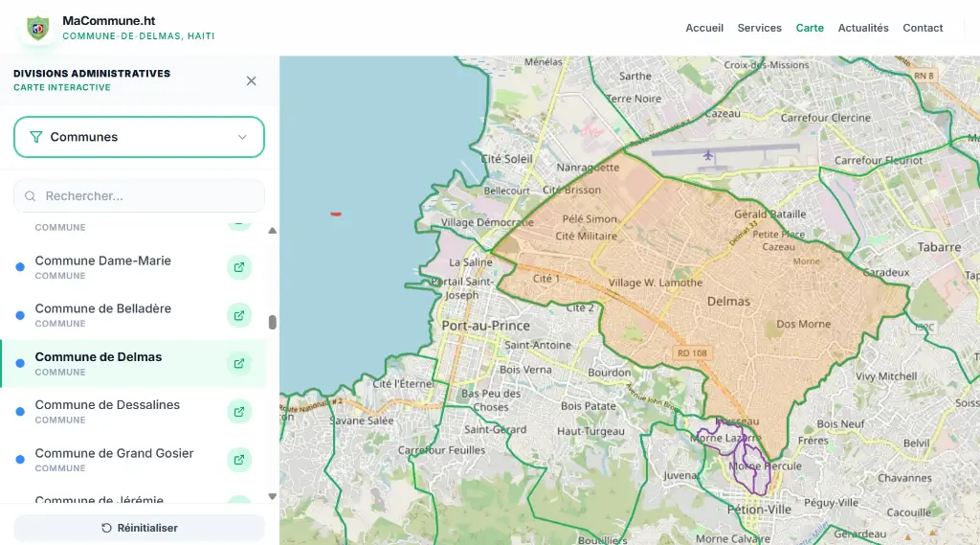This screenshot has width=980, height=545.
Task: Open the Communes filter dropdown
Action: click(139, 137)
